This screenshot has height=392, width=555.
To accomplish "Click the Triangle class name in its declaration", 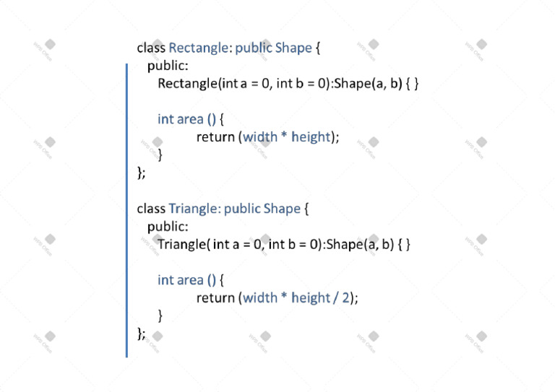I will point(192,209).
